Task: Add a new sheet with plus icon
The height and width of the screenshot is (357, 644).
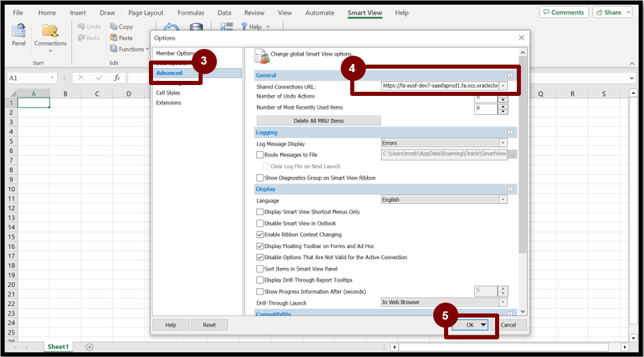Action: coord(90,347)
